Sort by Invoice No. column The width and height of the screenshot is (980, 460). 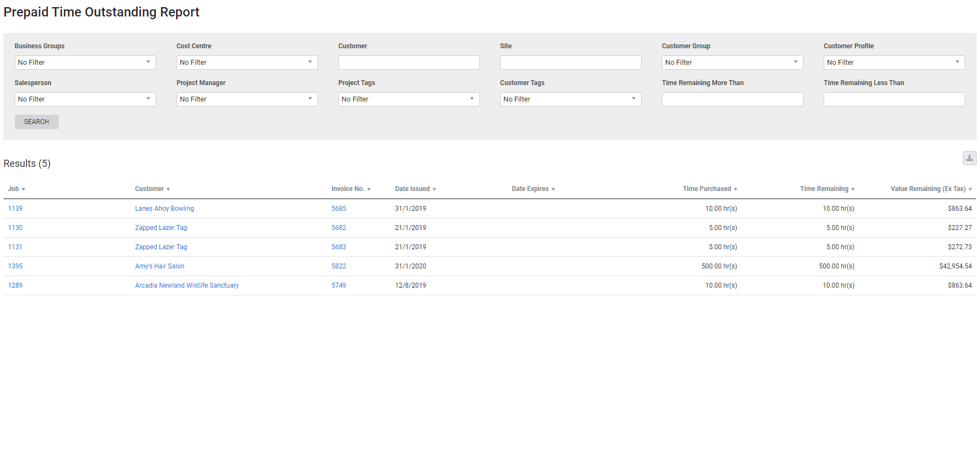(351, 189)
